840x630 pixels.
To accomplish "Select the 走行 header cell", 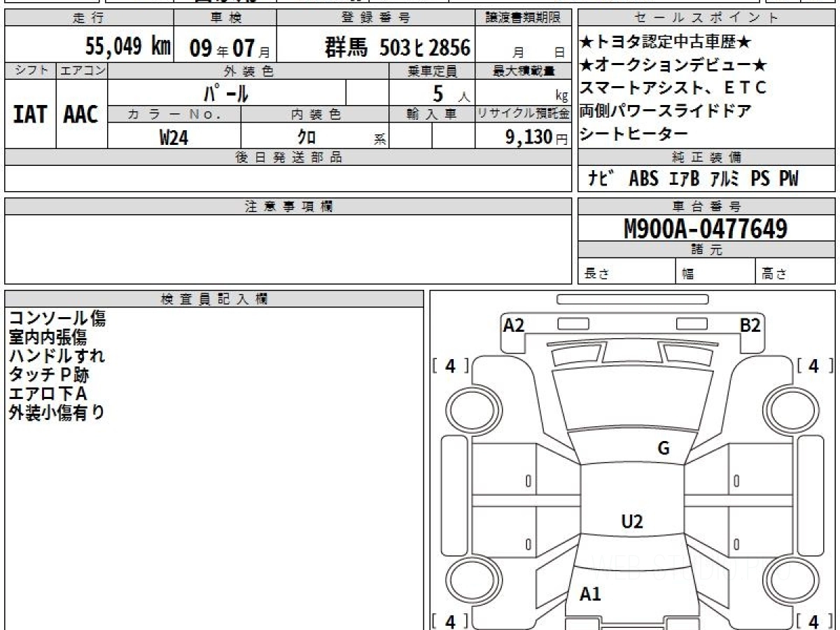I will click(x=89, y=18).
